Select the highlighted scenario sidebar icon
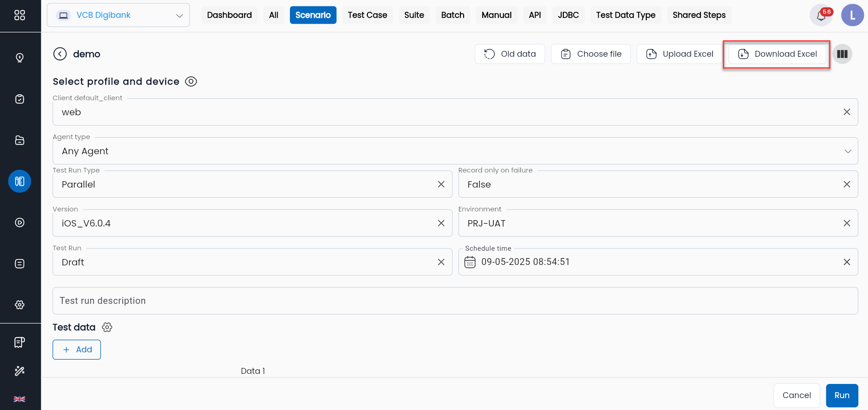Screen dimensions: 868x410 pyautogui.click(x=20, y=181)
